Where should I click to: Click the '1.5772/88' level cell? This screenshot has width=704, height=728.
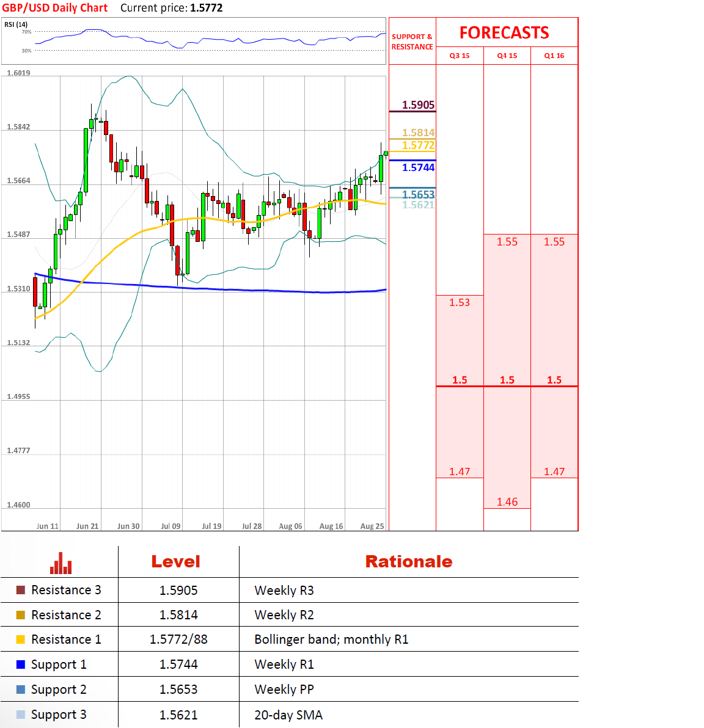[178, 640]
